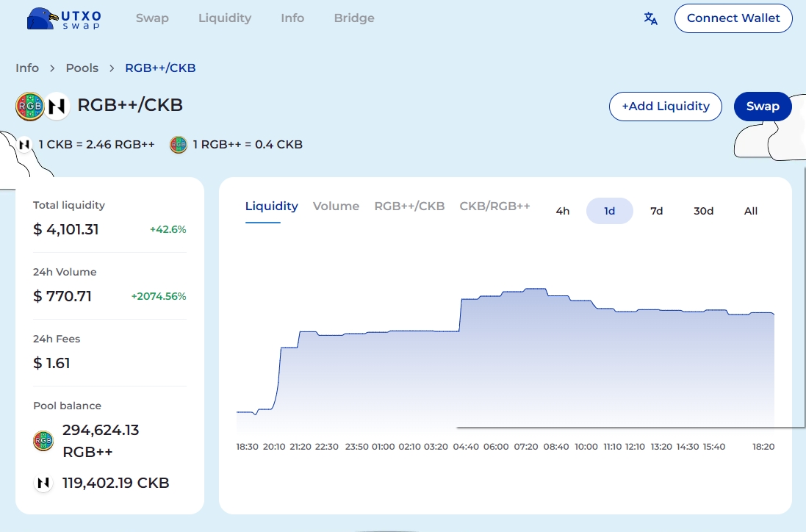Switch to the CKB/RGB++ price chart tab
Viewport: 806px width, 532px height.
[x=494, y=206]
